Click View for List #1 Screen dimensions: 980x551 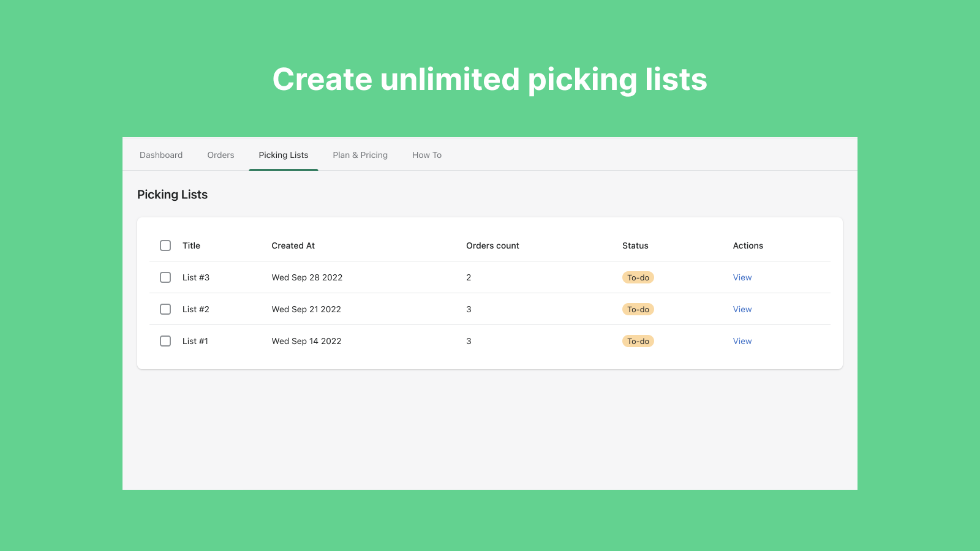point(742,341)
